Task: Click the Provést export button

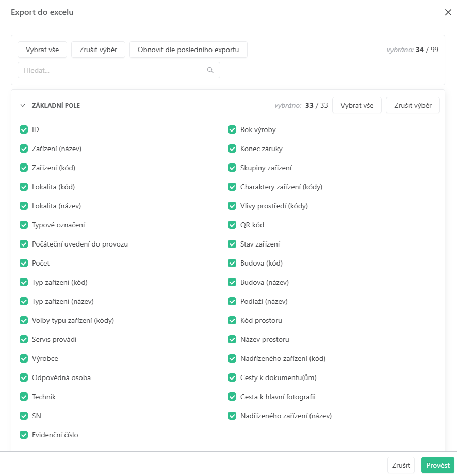Action: tap(437, 465)
